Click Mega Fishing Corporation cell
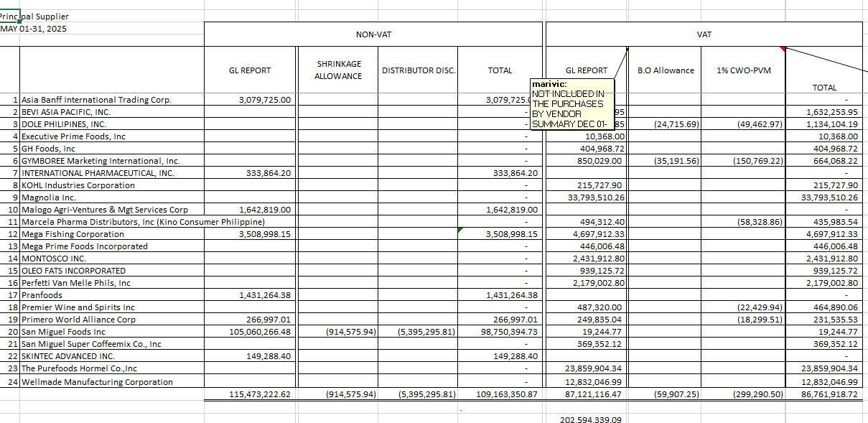The width and height of the screenshot is (868, 423). (112, 234)
